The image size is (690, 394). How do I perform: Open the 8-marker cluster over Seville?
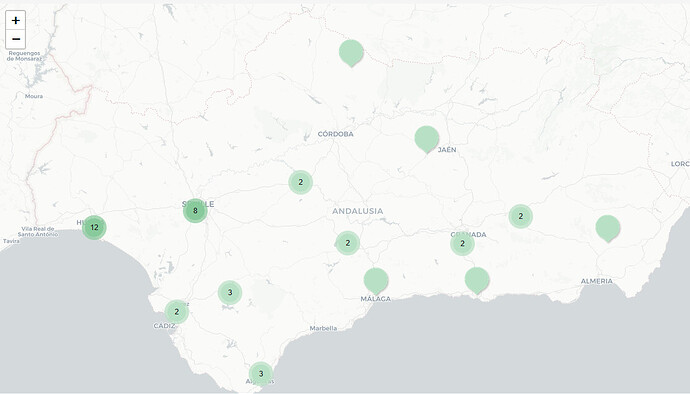(x=195, y=211)
